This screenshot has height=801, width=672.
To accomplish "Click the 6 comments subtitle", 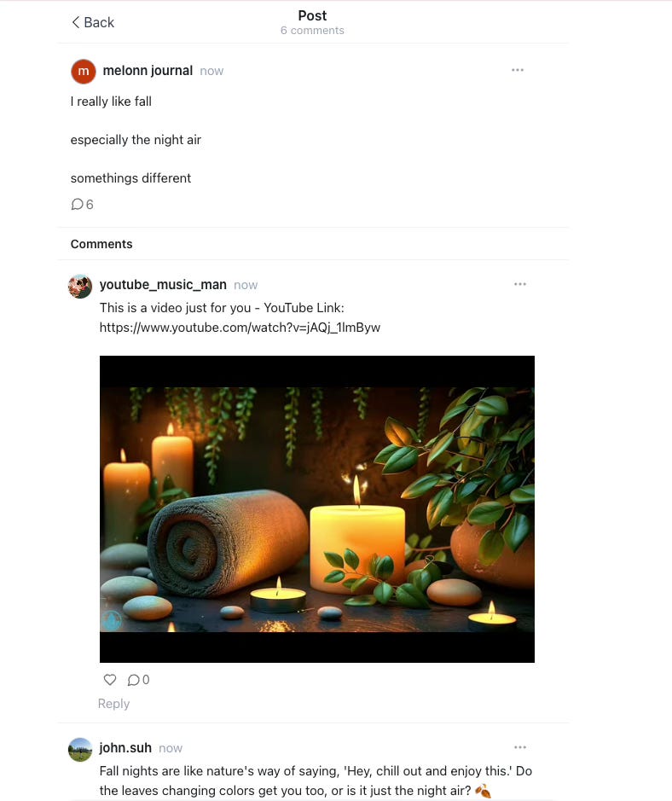I will click(x=312, y=31).
